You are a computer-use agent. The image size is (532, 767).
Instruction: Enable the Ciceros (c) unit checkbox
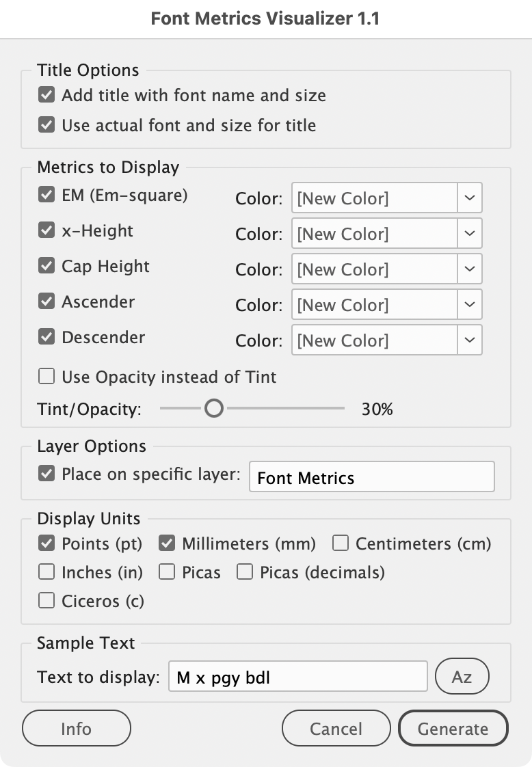coord(46,601)
